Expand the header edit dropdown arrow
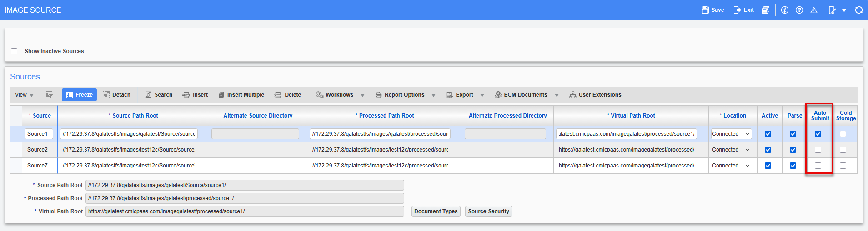 pyautogui.click(x=844, y=10)
